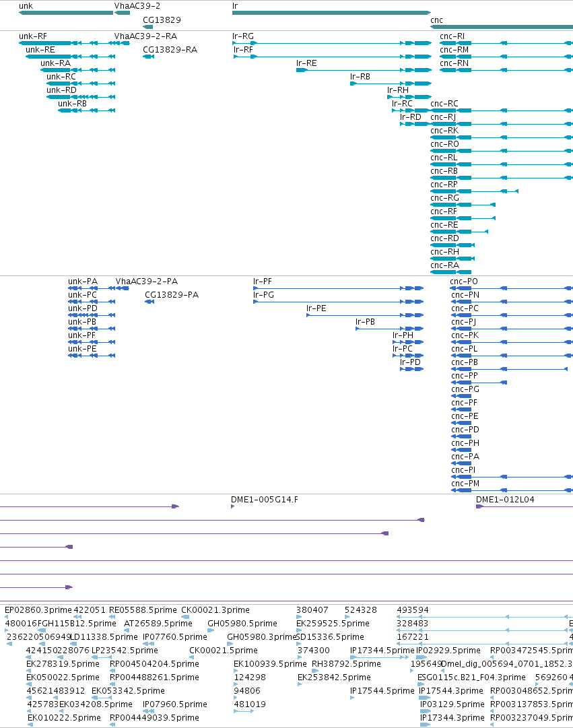573x728 pixels.
Task: Select cnc-RK transcript label
Action: (444, 131)
